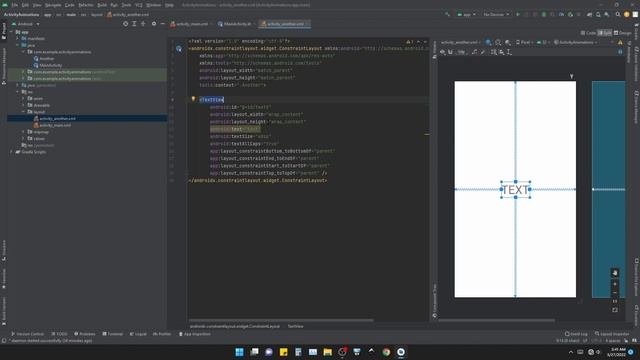
Task: Open the Terminal tool window
Action: (113, 334)
